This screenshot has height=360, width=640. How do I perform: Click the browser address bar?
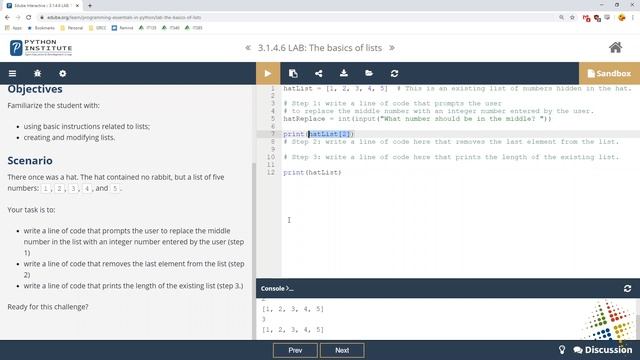click(x=298, y=18)
